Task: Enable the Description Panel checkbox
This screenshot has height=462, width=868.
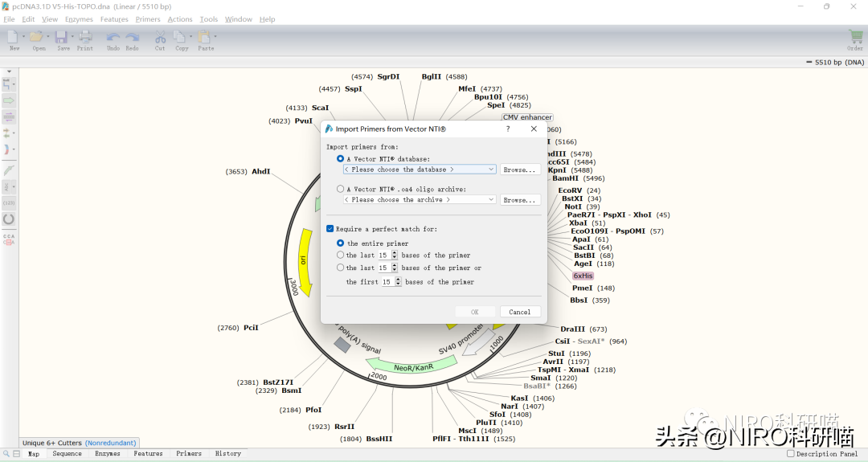Action: pyautogui.click(x=791, y=454)
